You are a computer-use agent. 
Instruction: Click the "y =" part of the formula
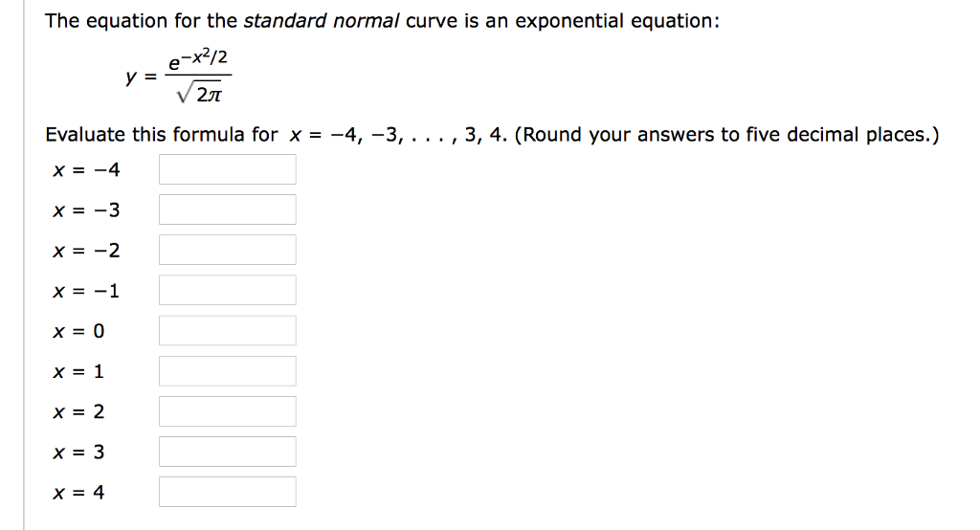tap(139, 78)
